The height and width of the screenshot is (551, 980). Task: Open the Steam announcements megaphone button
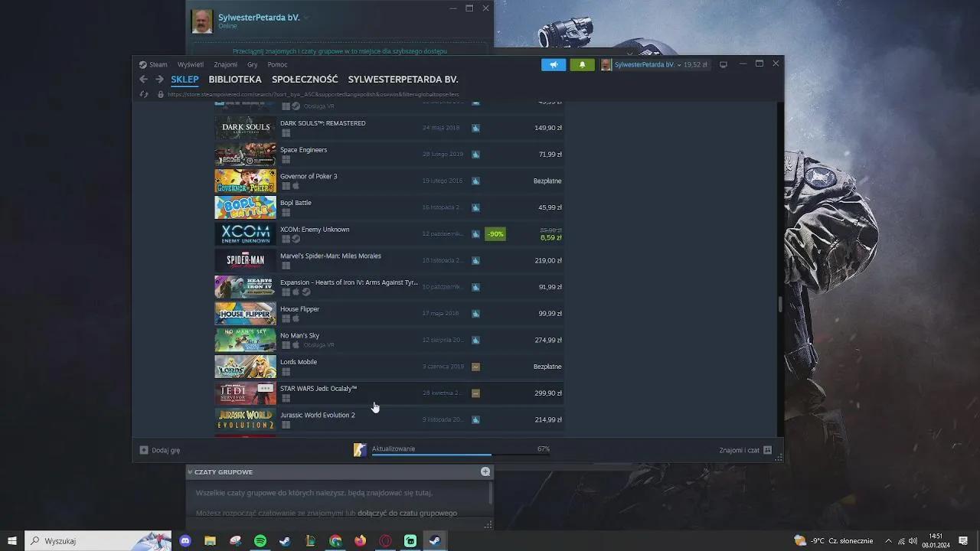tap(554, 65)
